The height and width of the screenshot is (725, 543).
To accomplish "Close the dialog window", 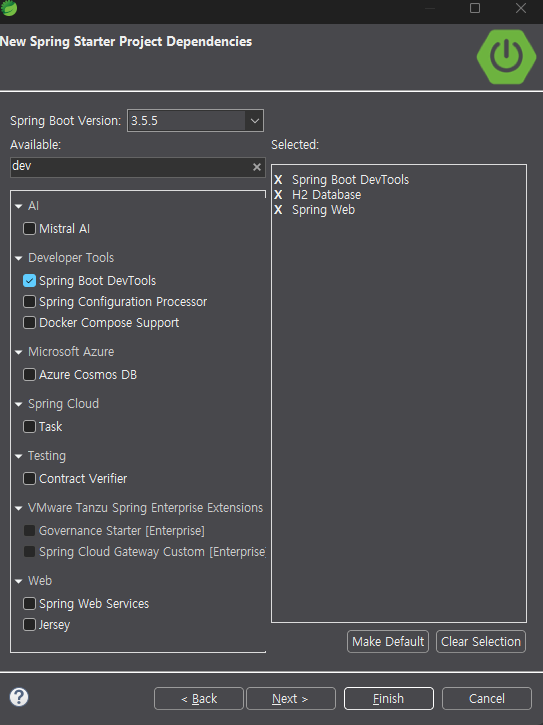I will click(x=521, y=8).
